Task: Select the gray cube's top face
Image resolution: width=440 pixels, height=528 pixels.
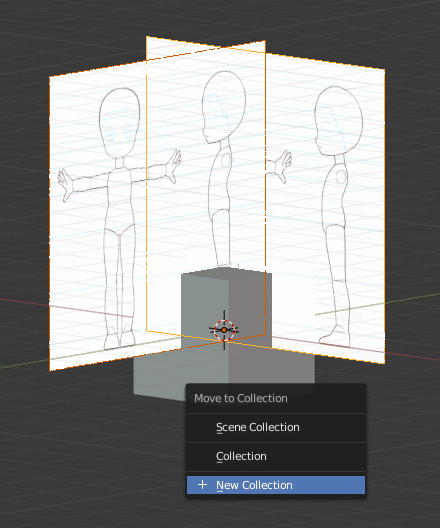Action: pyautogui.click(x=226, y=271)
